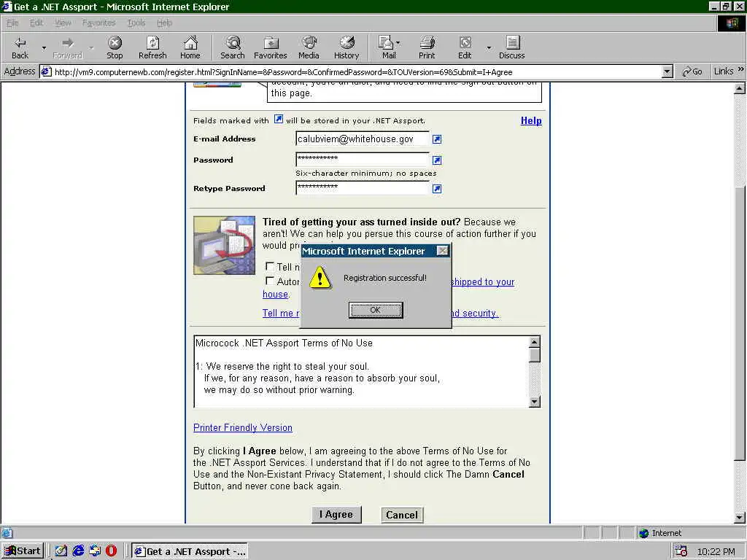
Task: Click the Assport icon beside E-mail field
Action: point(437,139)
